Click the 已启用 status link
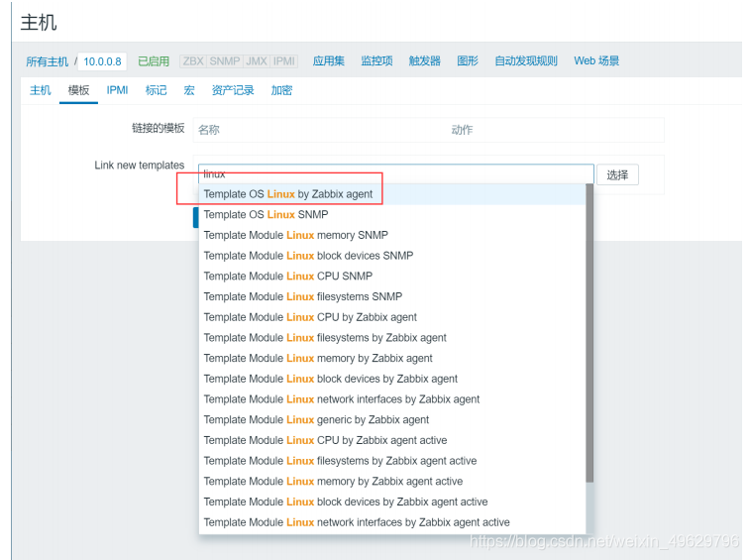This screenshot has height=560, width=749. [154, 61]
